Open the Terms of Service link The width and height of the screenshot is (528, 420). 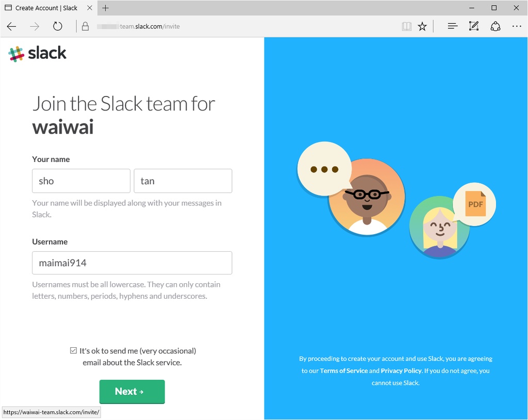[343, 370]
